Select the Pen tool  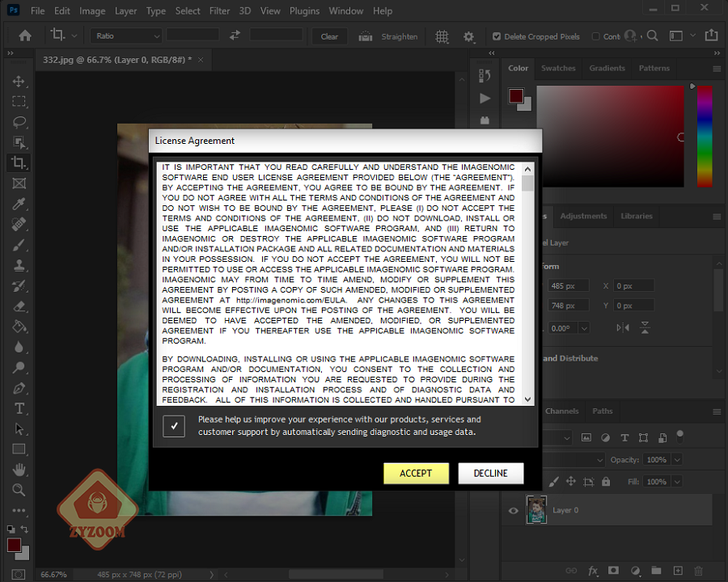(x=19, y=388)
